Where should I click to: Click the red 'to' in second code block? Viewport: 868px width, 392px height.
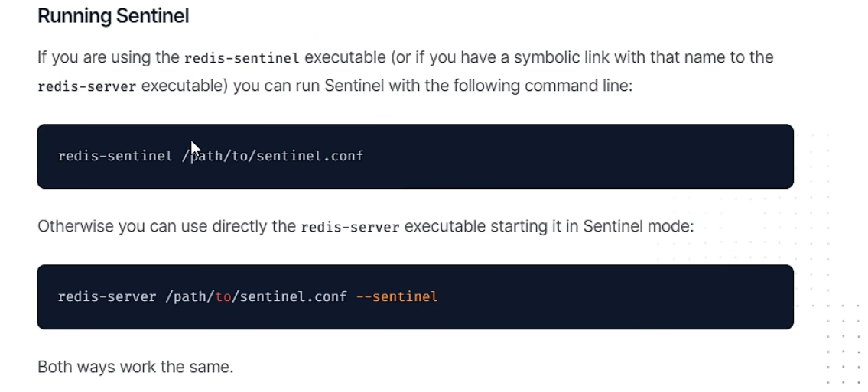pyautogui.click(x=223, y=297)
